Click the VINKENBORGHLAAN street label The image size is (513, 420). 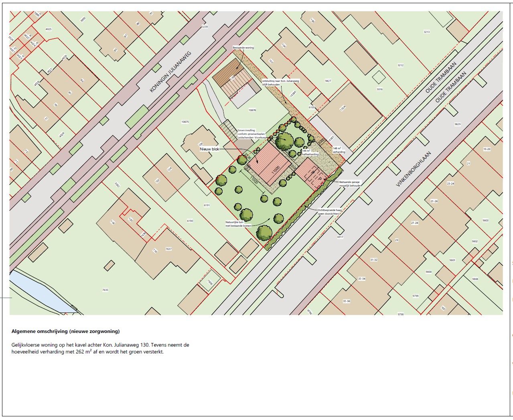(413, 169)
